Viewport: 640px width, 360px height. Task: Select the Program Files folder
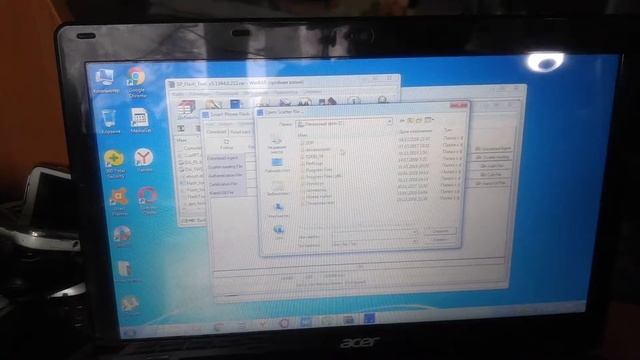pos(317,170)
